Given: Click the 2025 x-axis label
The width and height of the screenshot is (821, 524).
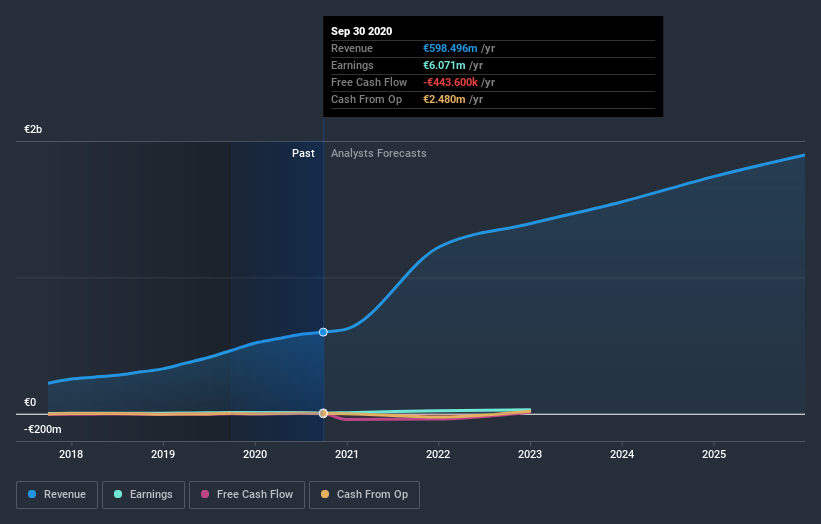Looking at the screenshot, I should pyautogui.click(x=714, y=454).
